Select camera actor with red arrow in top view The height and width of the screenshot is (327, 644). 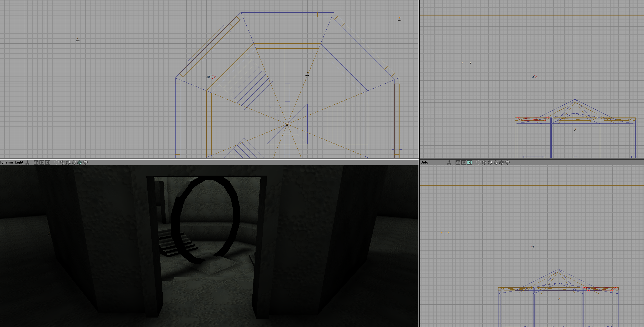point(209,77)
